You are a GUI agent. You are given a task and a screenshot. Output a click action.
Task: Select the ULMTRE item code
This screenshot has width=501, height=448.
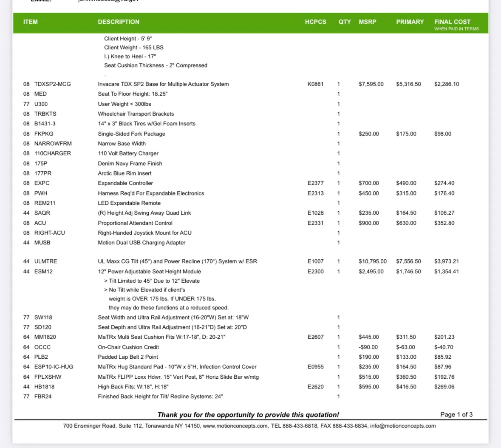coord(45,261)
